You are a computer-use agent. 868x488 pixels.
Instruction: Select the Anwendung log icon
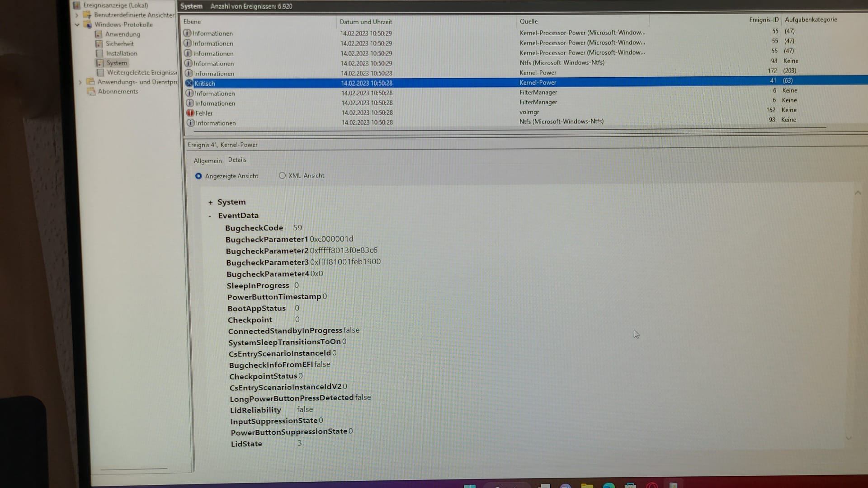pos(98,34)
